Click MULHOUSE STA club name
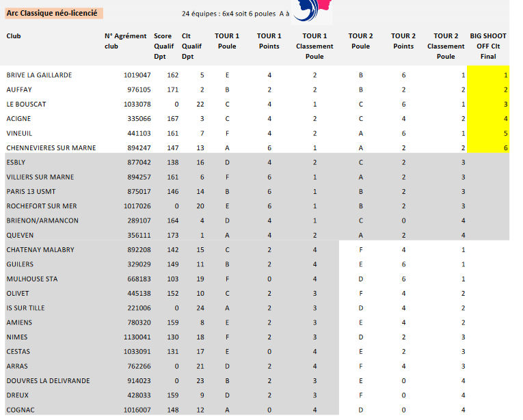This screenshot has height=420, width=523. point(32,279)
